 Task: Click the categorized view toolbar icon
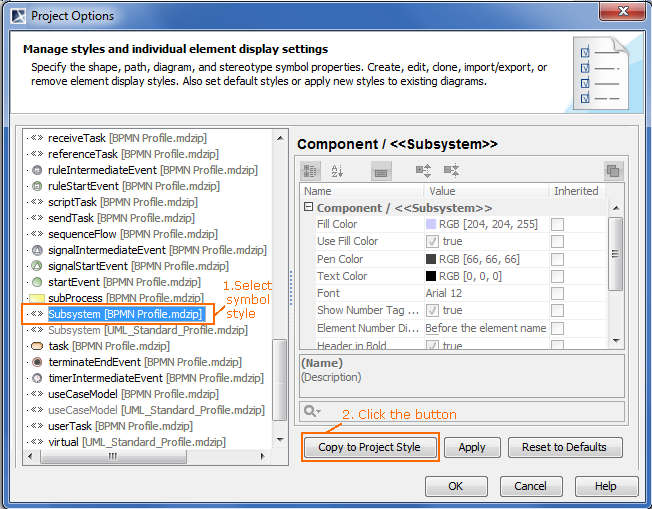310,170
